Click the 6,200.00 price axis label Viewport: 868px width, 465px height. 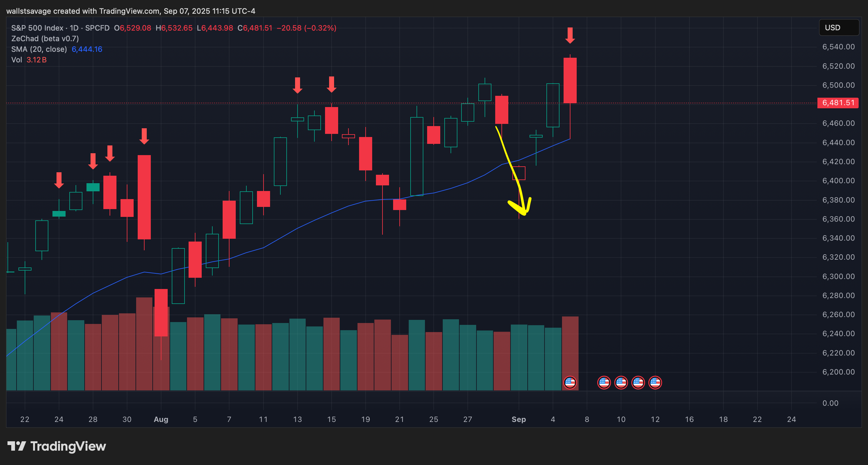pyautogui.click(x=838, y=372)
